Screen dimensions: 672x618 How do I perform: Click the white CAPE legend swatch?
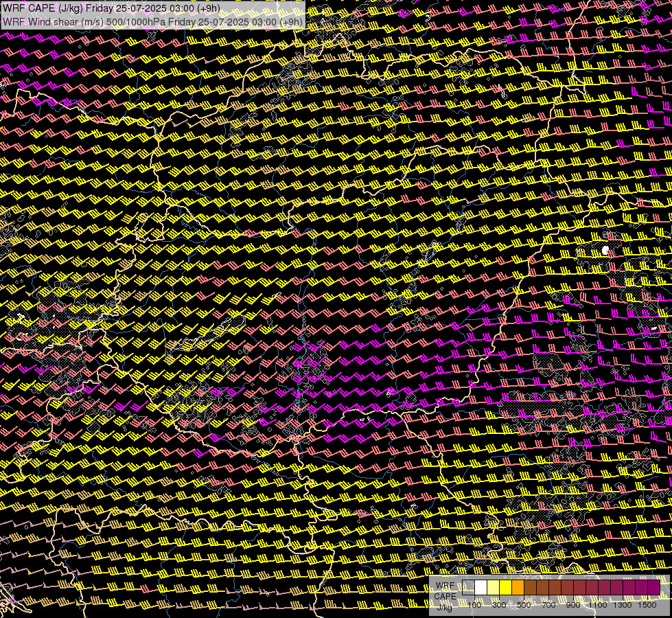pyautogui.click(x=481, y=587)
